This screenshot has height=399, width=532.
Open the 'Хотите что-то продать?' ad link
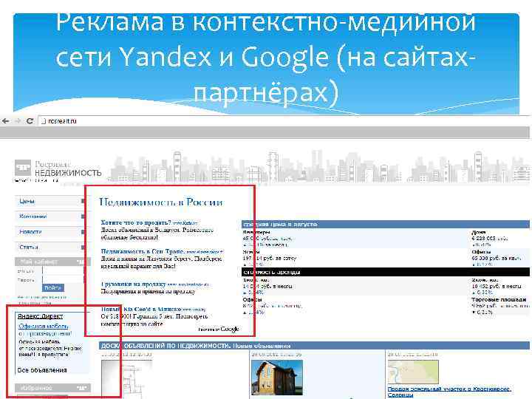pyautogui.click(x=136, y=222)
